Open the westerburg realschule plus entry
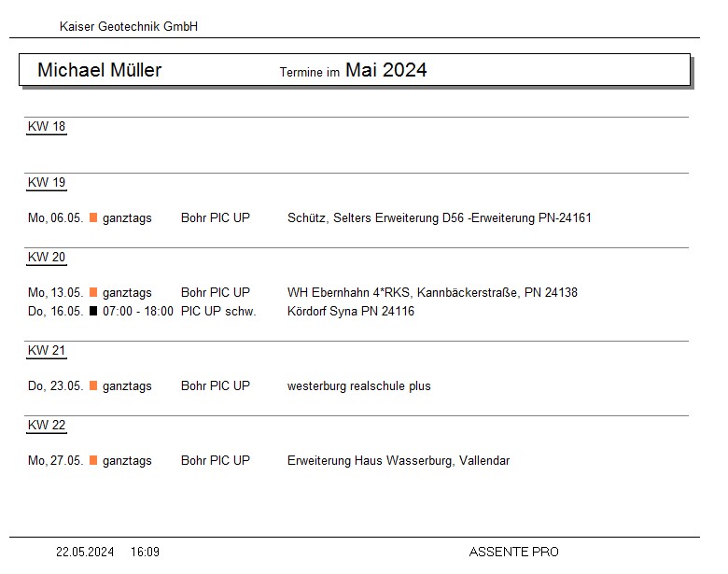728x574 pixels. coord(359,386)
